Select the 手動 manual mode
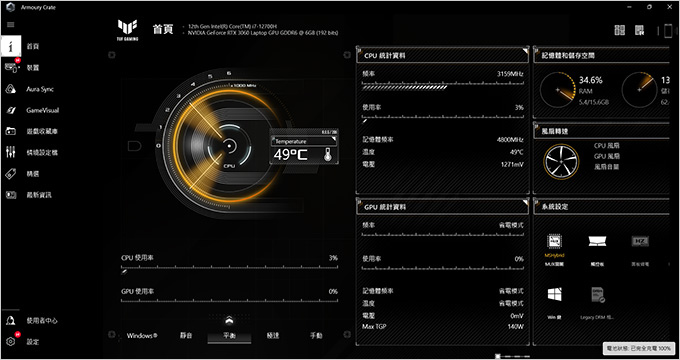Screen dimensions: 680x360 pyautogui.click(x=316, y=336)
